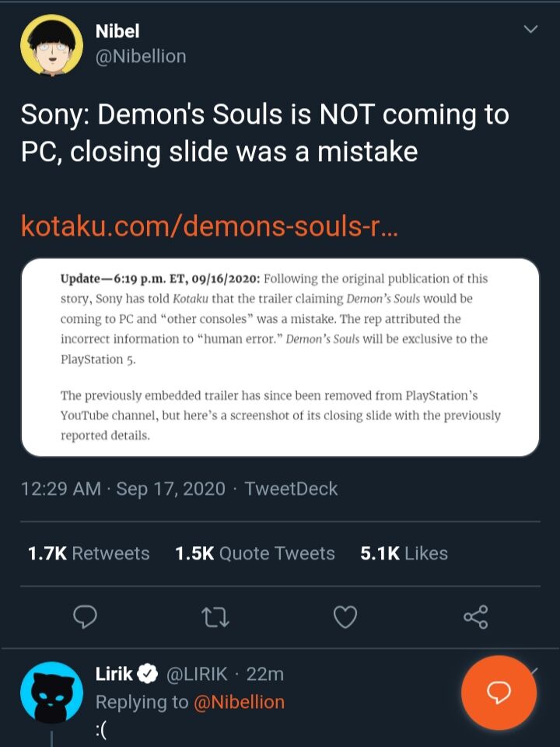This screenshot has height=747, width=560.
Task: Share the tweet via share icon
Action: coord(475,618)
